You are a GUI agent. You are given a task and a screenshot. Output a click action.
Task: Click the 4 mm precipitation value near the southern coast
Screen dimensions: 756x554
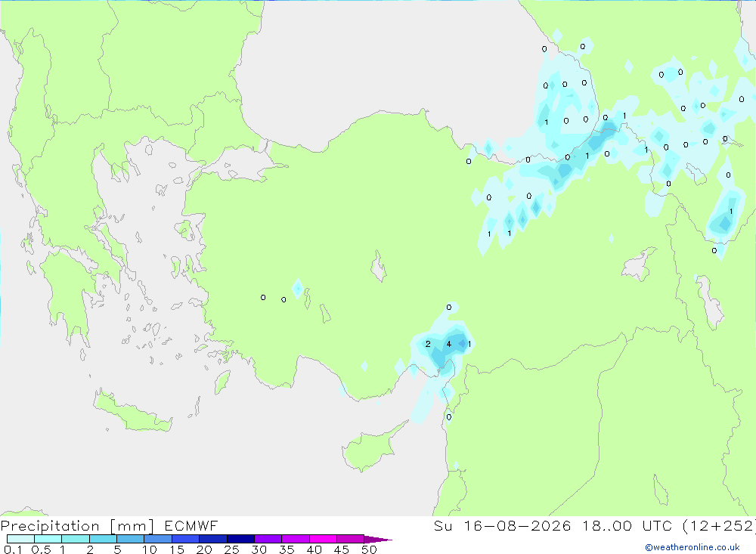pyautogui.click(x=449, y=344)
